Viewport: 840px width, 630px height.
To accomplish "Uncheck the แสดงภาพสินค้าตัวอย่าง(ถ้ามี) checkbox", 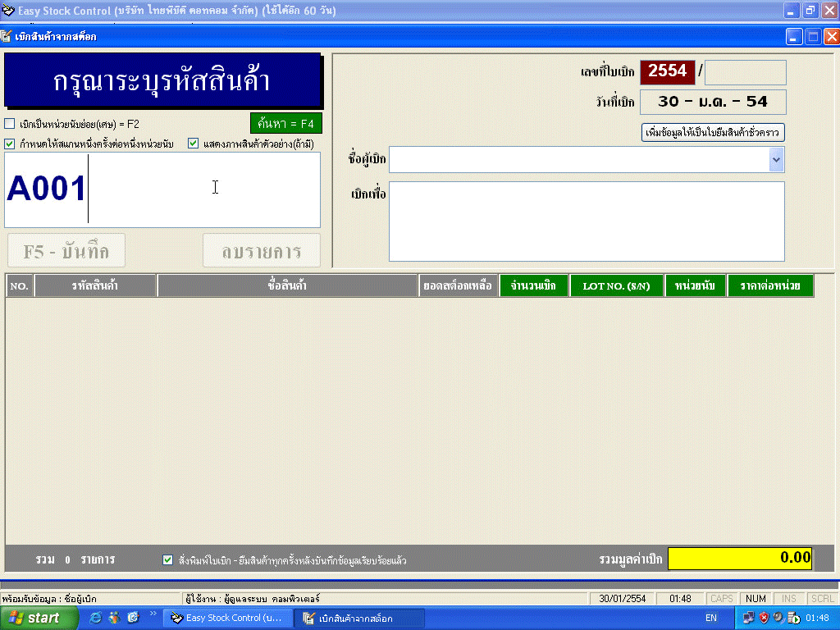I will coord(193,144).
